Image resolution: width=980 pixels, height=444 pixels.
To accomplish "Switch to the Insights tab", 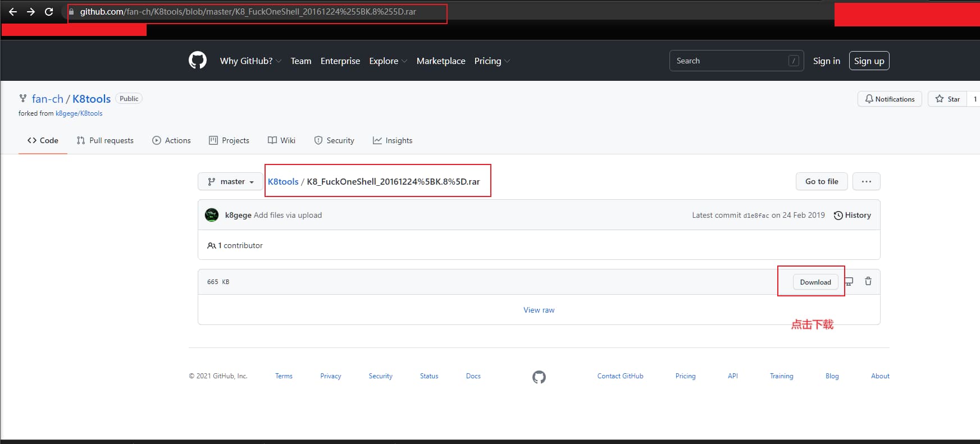I will [x=393, y=140].
